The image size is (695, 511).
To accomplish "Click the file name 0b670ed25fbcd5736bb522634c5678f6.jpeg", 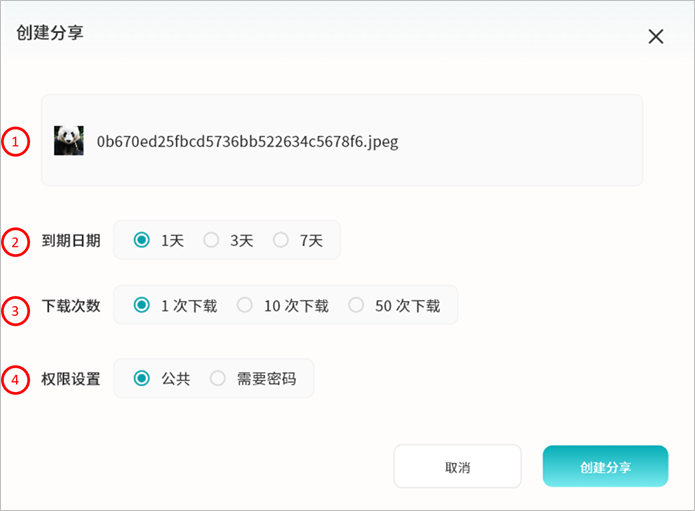I will (x=247, y=141).
